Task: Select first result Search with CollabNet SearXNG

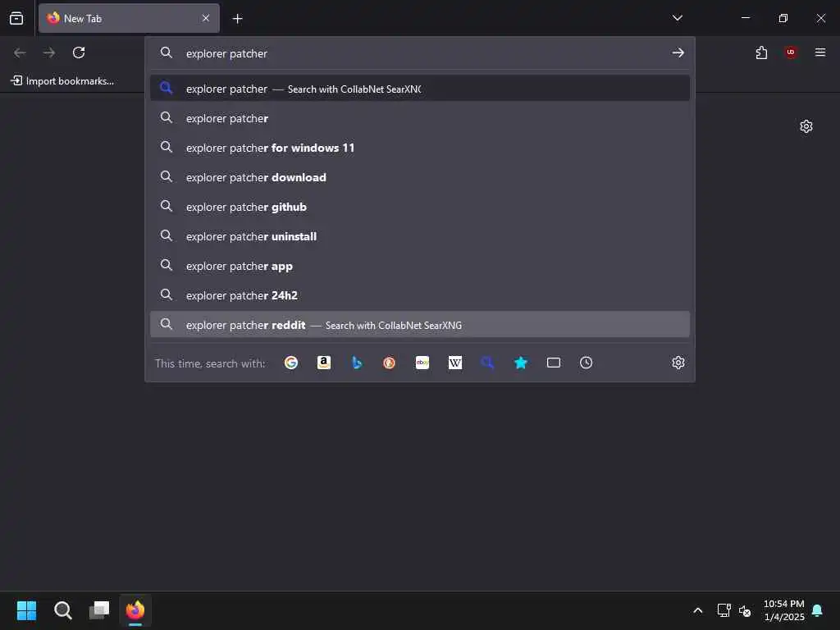Action: pos(419,89)
